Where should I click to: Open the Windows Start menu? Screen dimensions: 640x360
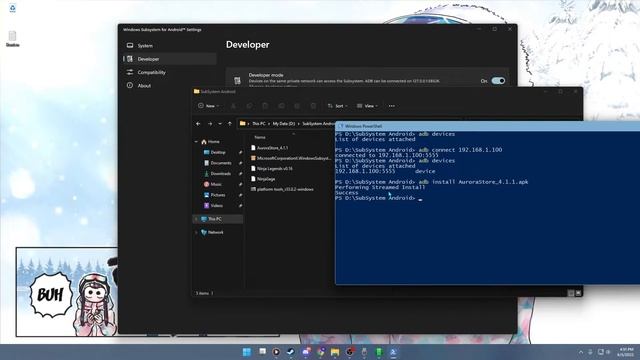(x=247, y=352)
